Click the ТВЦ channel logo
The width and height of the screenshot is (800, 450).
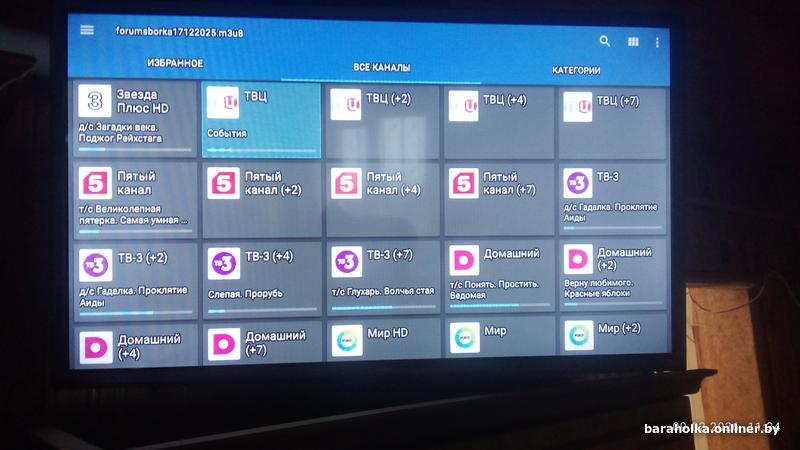coord(222,103)
